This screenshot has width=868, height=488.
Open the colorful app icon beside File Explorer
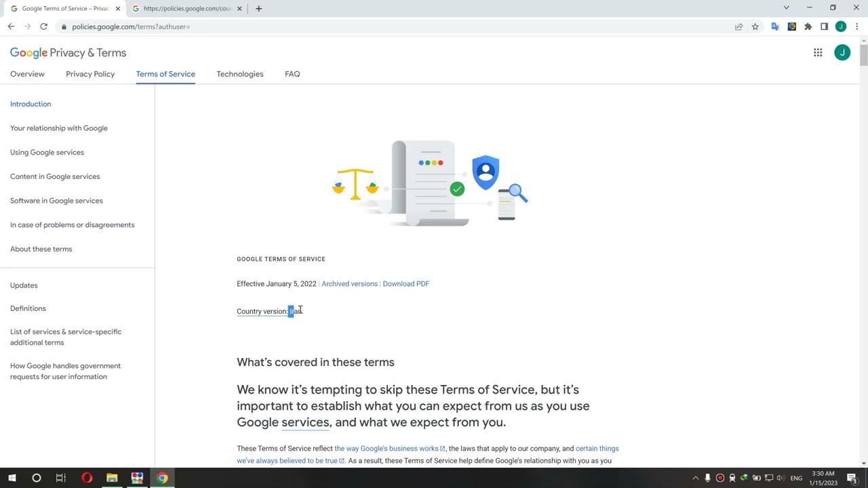pyautogui.click(x=137, y=478)
